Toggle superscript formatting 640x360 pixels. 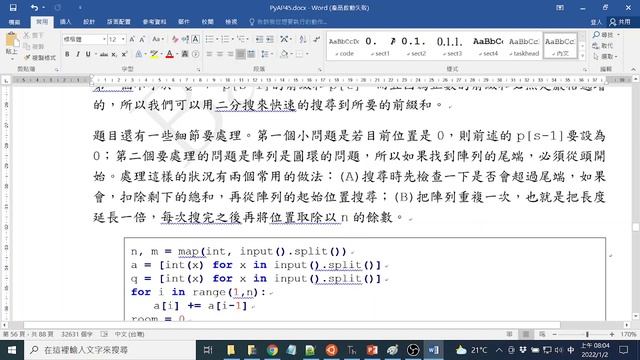[x=124, y=54]
